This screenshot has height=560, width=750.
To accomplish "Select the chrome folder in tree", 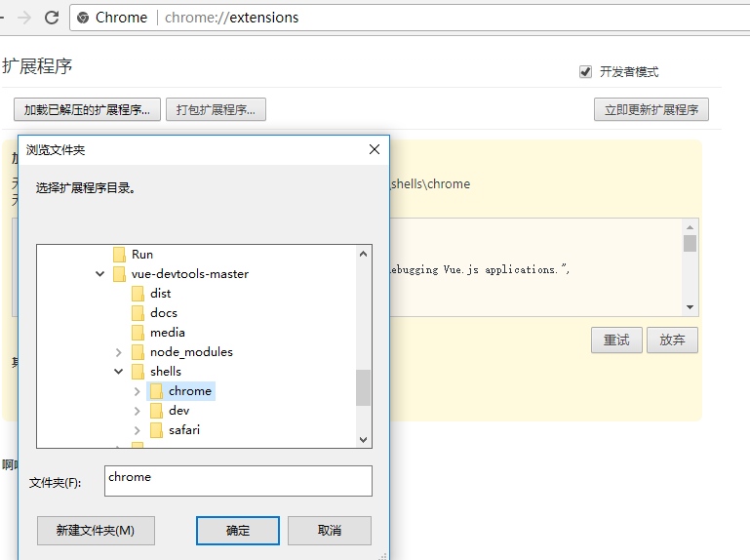I will point(189,391).
